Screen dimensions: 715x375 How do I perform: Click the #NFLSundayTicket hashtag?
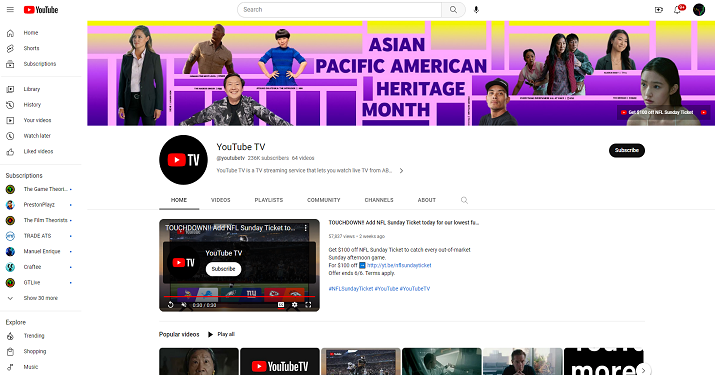[351, 289]
